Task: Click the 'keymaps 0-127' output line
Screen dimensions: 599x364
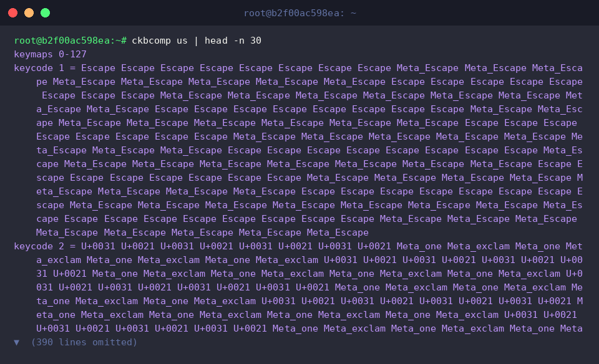Action: click(x=50, y=54)
